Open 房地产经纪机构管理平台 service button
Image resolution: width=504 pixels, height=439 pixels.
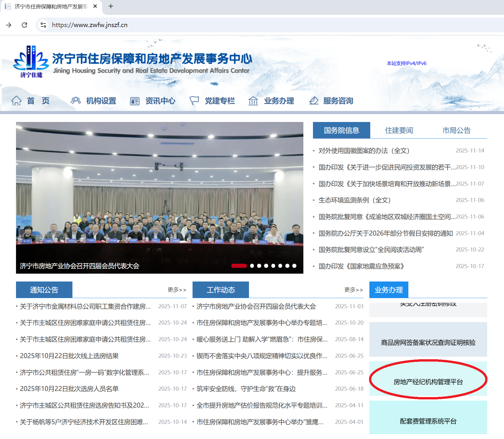coord(428,382)
